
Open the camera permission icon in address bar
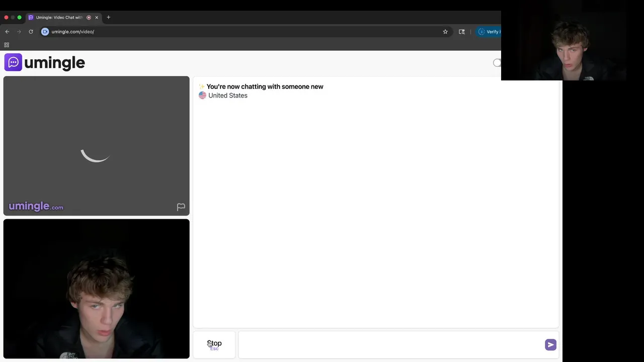tap(45, 32)
